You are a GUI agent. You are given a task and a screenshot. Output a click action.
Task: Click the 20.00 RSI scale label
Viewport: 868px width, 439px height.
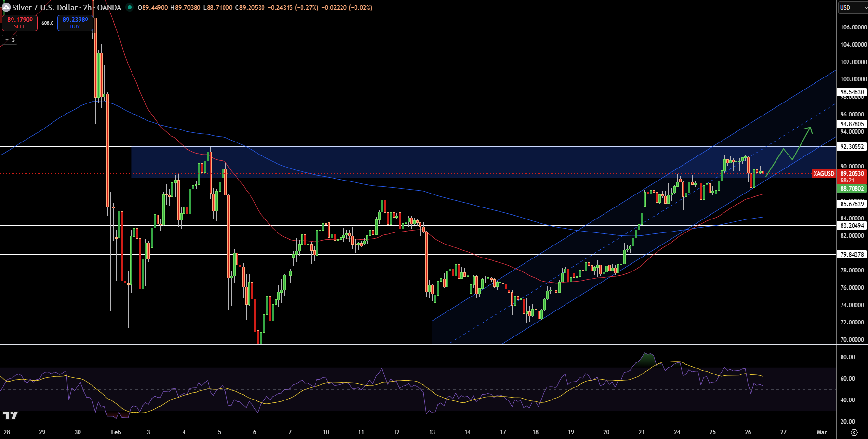tap(848, 422)
